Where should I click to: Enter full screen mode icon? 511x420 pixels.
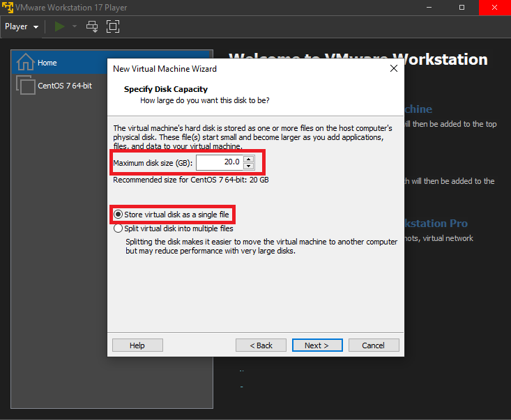(x=112, y=26)
